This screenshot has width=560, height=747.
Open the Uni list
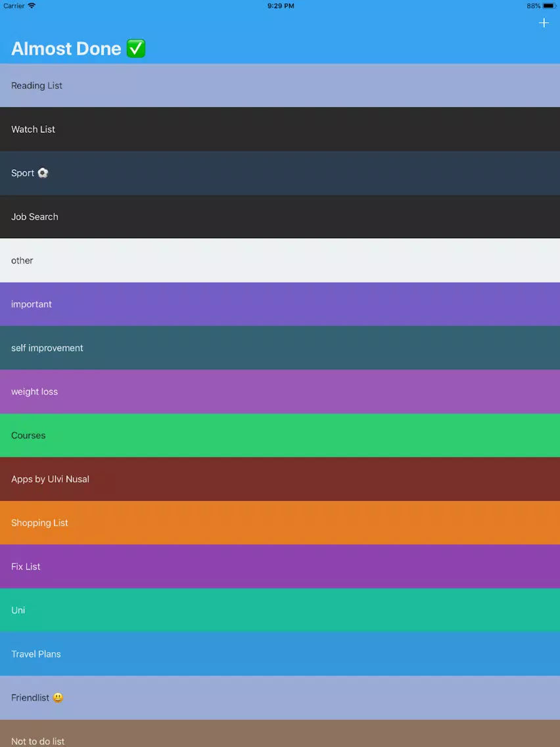click(280, 610)
